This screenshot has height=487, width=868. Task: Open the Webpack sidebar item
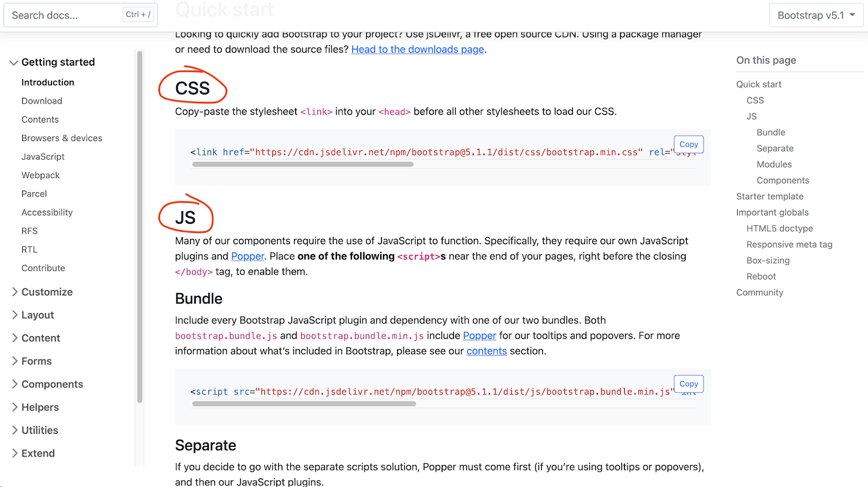(41, 175)
